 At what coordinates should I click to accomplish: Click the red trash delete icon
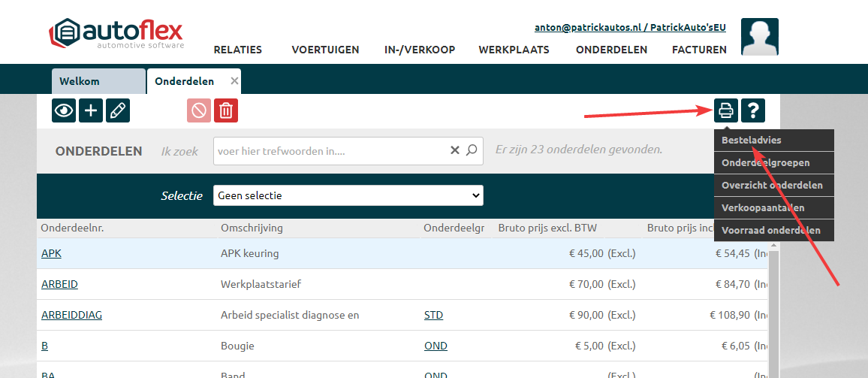click(226, 110)
